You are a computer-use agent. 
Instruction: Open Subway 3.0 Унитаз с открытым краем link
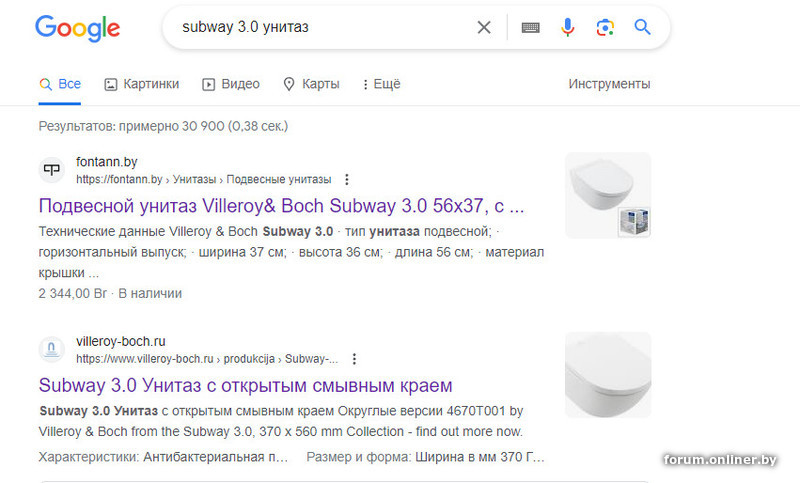245,385
